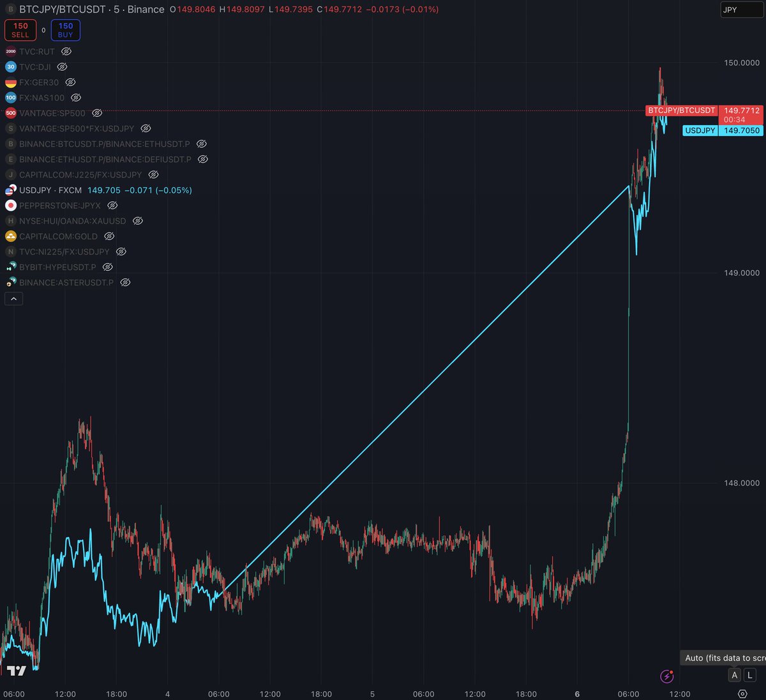
Task: Click the USDJPY value 149.705
Action: [104, 190]
